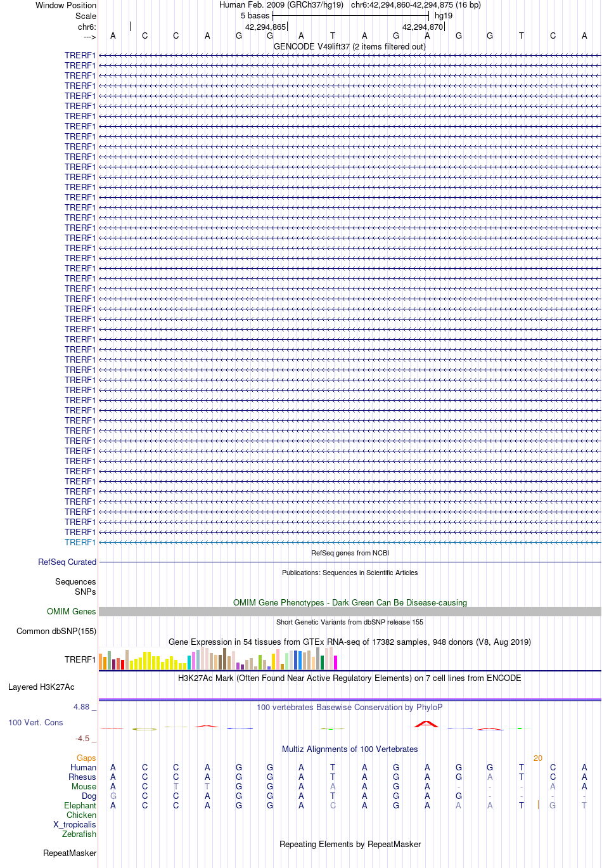Click the GTEx Gene Expression track title
The width and height of the screenshot is (602, 868).
[350, 642]
